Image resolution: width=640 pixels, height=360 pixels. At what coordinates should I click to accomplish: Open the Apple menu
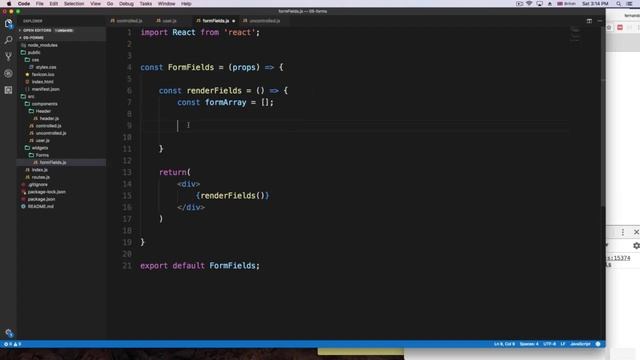(x=9, y=4)
